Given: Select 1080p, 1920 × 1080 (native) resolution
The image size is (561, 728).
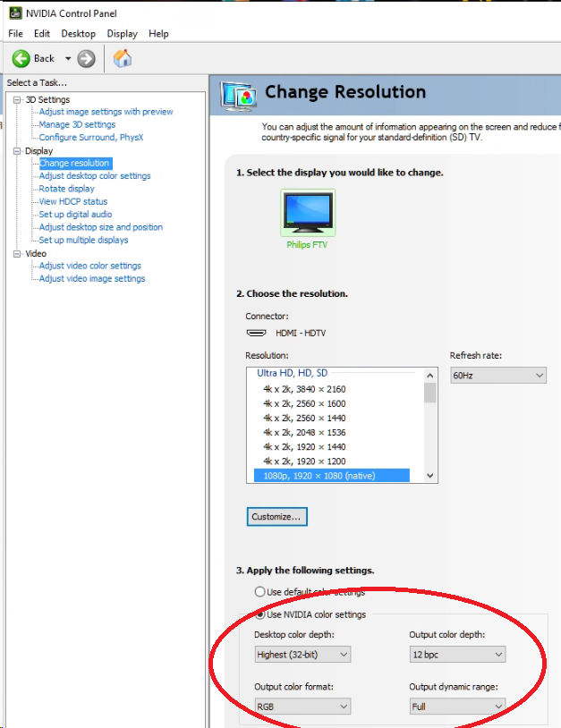Looking at the screenshot, I should coord(332,476).
